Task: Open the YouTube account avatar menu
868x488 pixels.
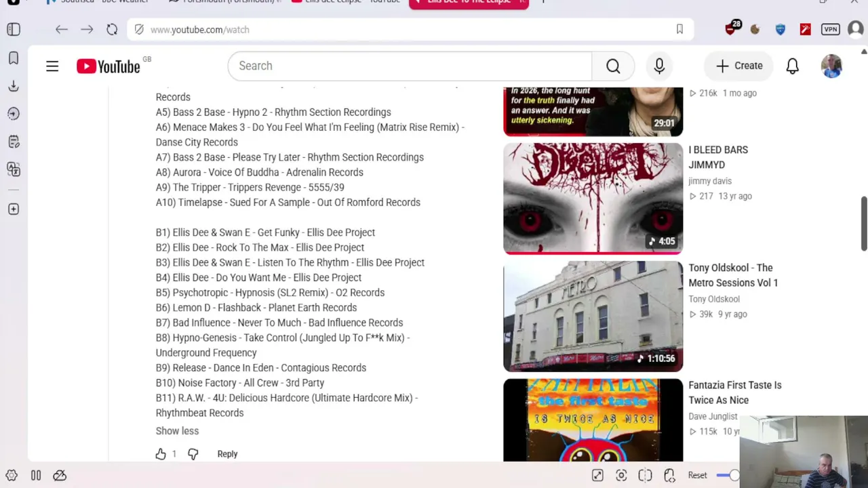Action: [831, 66]
